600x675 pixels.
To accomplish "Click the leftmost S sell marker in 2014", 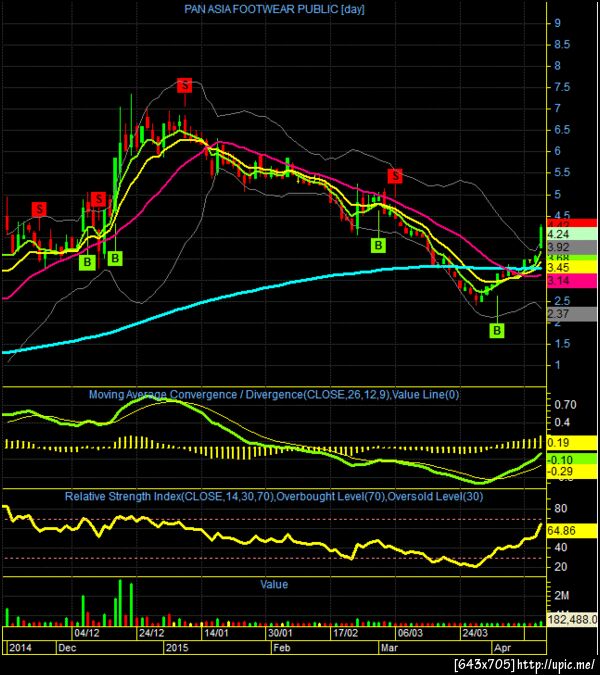I will point(39,209).
